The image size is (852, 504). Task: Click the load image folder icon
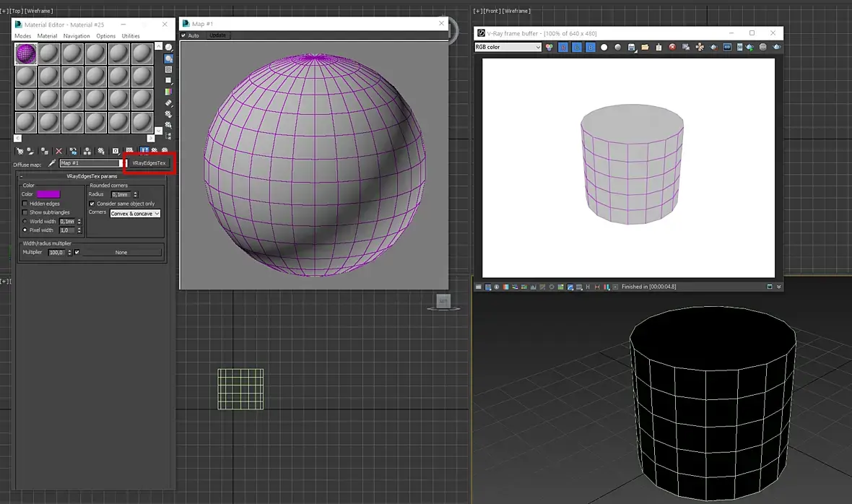tap(645, 47)
